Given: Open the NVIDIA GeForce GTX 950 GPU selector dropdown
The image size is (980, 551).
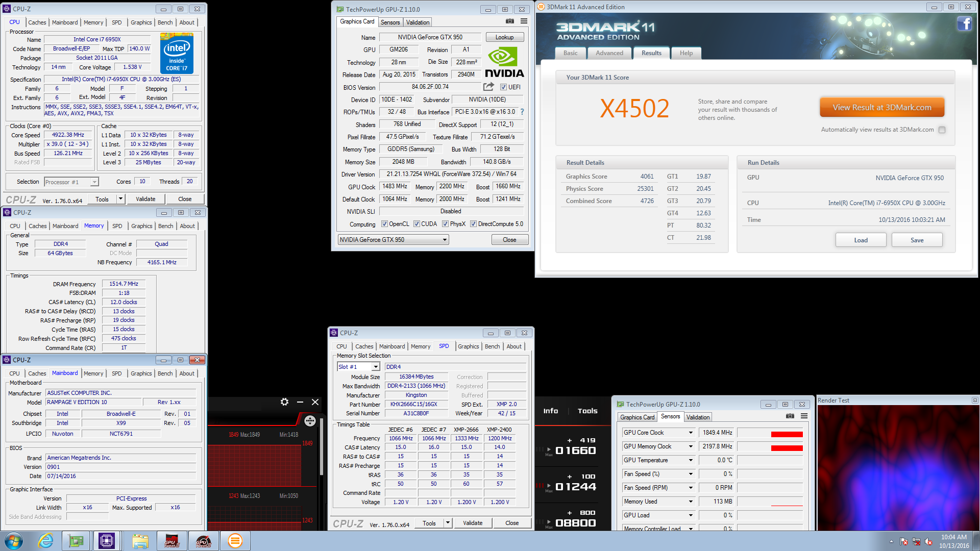Looking at the screenshot, I should coord(393,240).
